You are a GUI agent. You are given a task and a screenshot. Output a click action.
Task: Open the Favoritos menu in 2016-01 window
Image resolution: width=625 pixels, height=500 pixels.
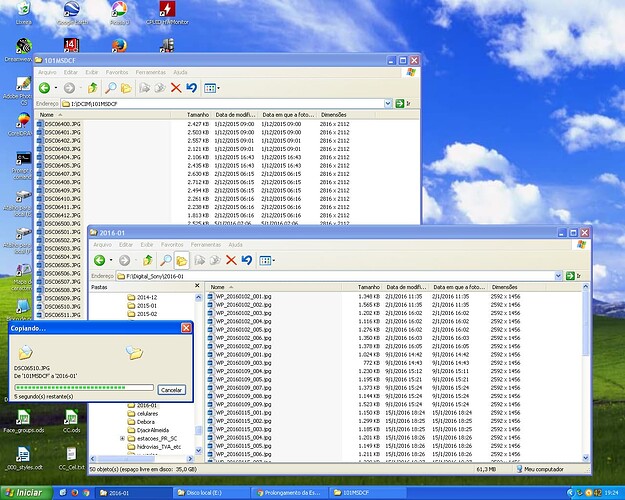tap(173, 245)
